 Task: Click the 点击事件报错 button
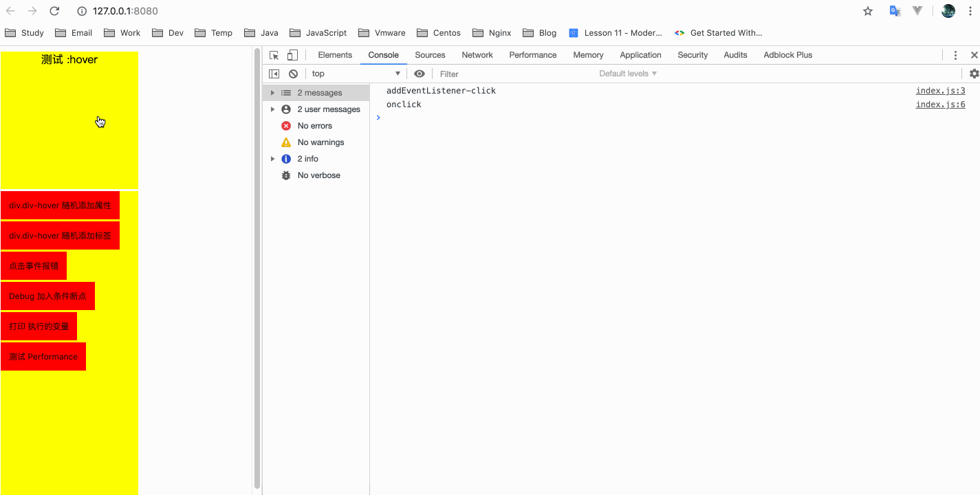pos(34,266)
